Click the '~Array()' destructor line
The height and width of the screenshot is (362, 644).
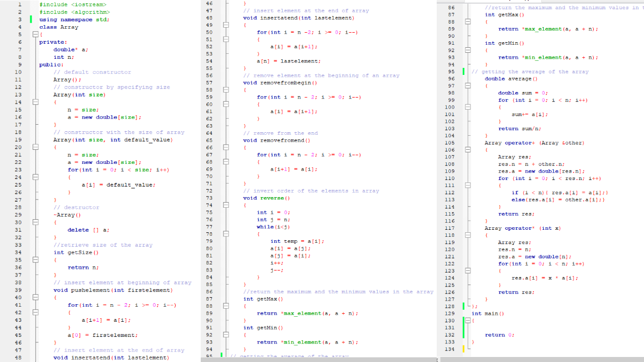(x=67, y=215)
